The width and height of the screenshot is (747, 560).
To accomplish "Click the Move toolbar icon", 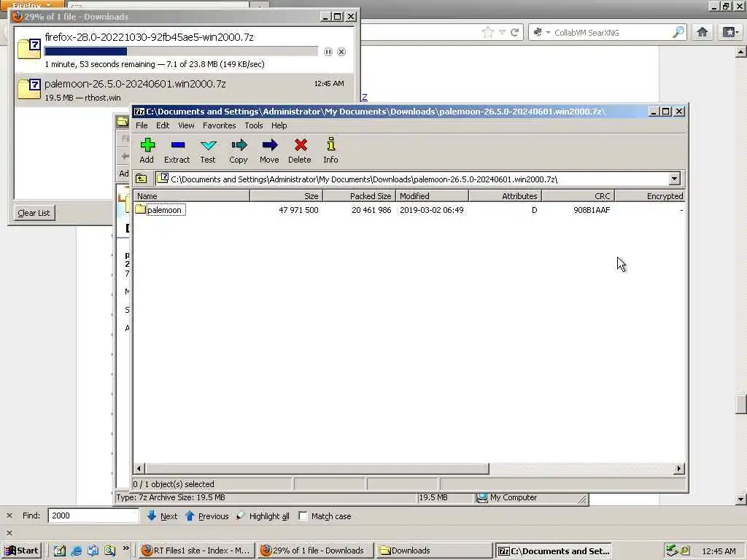I will click(270, 150).
